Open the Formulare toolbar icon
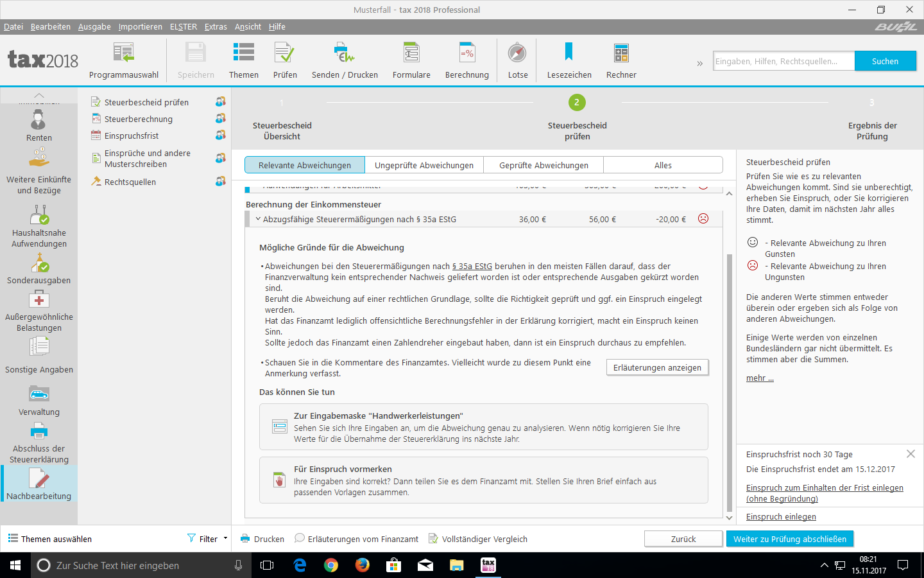This screenshot has width=924, height=578. pos(411,53)
